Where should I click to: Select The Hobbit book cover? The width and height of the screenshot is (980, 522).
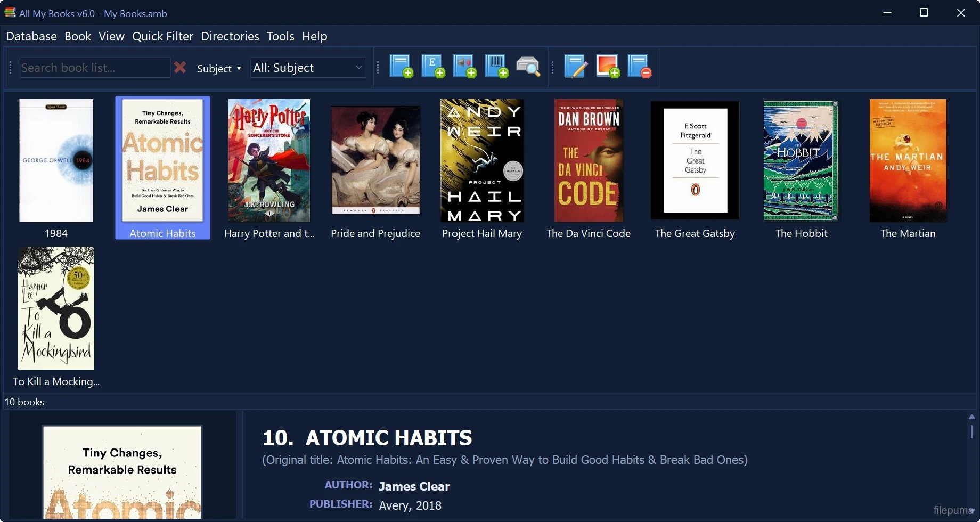801,160
